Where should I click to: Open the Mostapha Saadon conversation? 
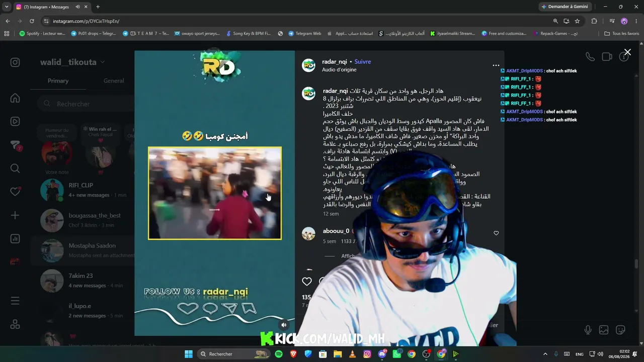[83, 250]
